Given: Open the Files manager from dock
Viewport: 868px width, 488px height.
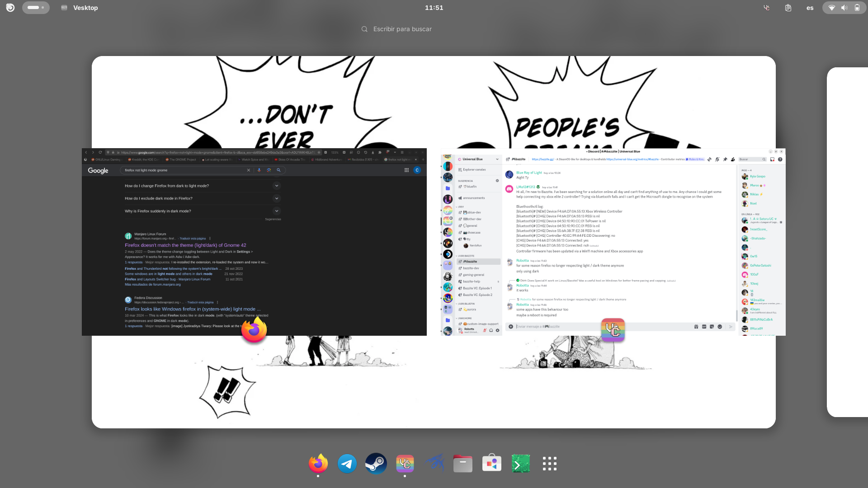Looking at the screenshot, I should tap(463, 464).
